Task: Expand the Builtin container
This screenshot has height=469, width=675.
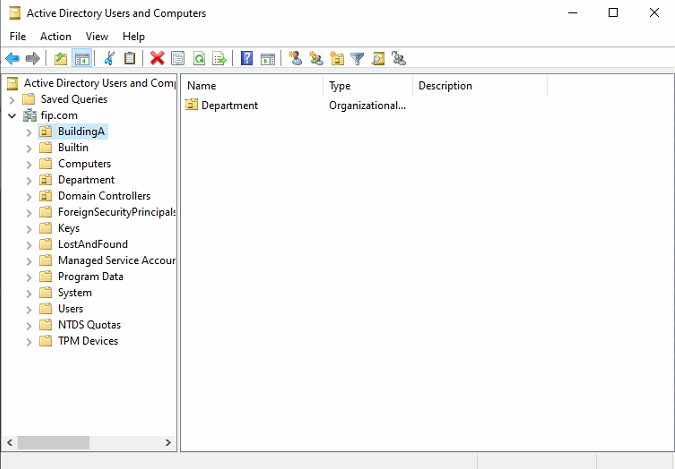Action: [29, 149]
